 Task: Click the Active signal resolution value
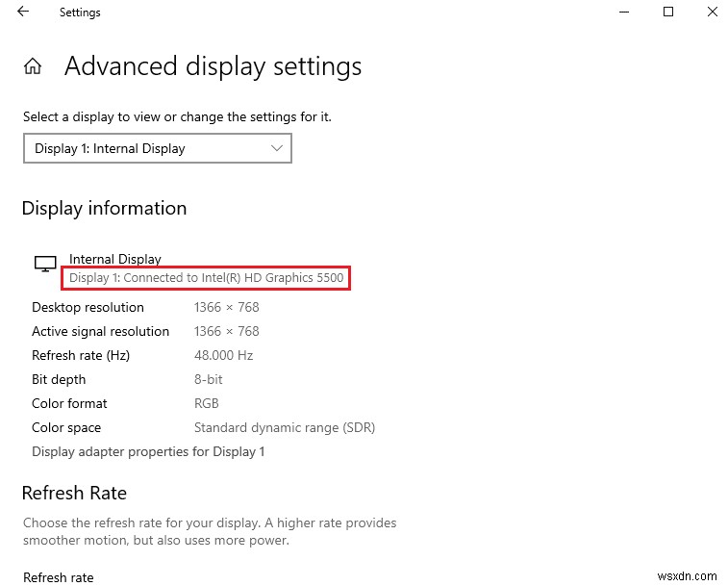point(227,331)
